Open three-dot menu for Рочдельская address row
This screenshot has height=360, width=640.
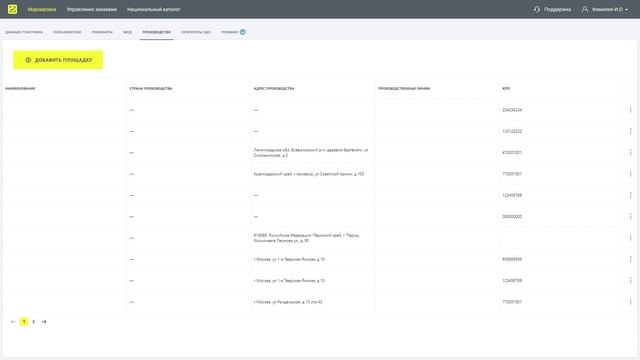click(x=630, y=302)
